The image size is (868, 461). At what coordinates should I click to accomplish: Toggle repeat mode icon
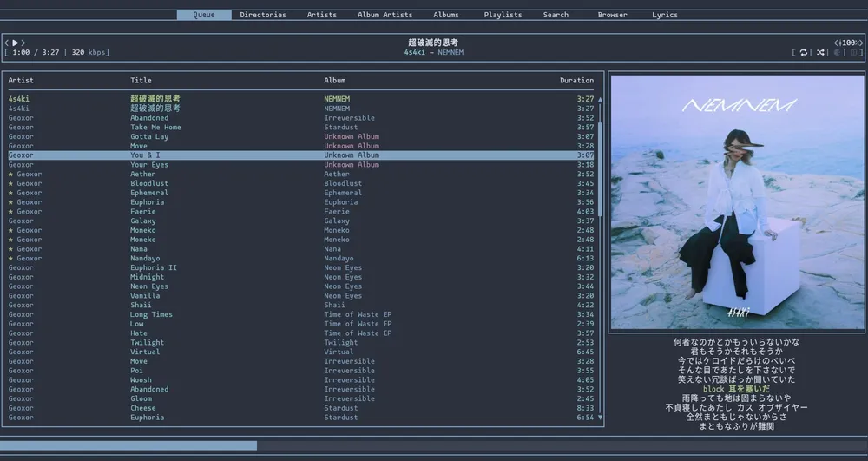[804, 53]
